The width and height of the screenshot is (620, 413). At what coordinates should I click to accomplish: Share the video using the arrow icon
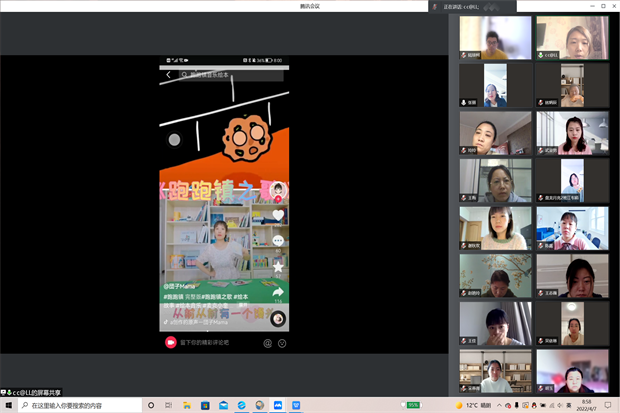pos(278,292)
